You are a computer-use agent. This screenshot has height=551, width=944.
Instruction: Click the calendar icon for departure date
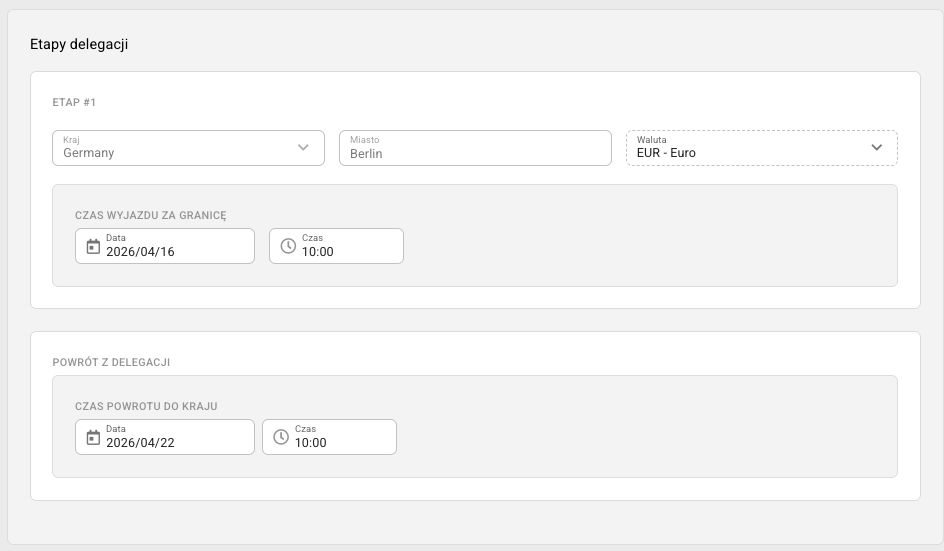pos(93,246)
